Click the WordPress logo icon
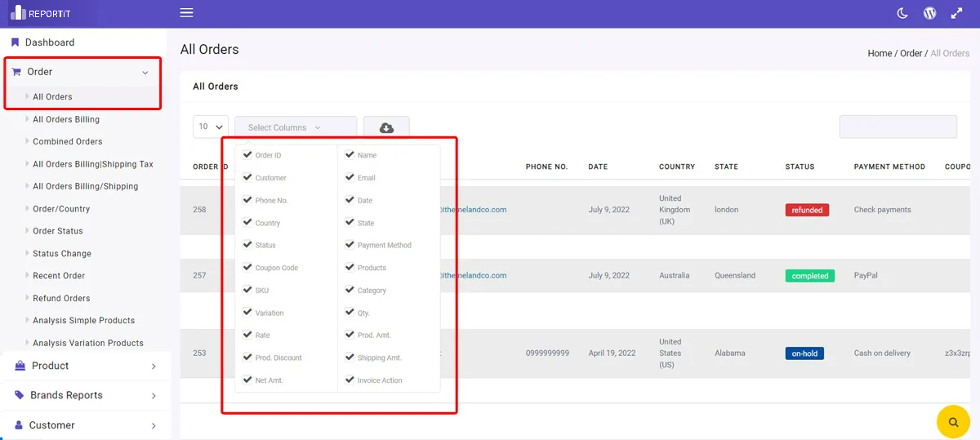 (x=929, y=13)
